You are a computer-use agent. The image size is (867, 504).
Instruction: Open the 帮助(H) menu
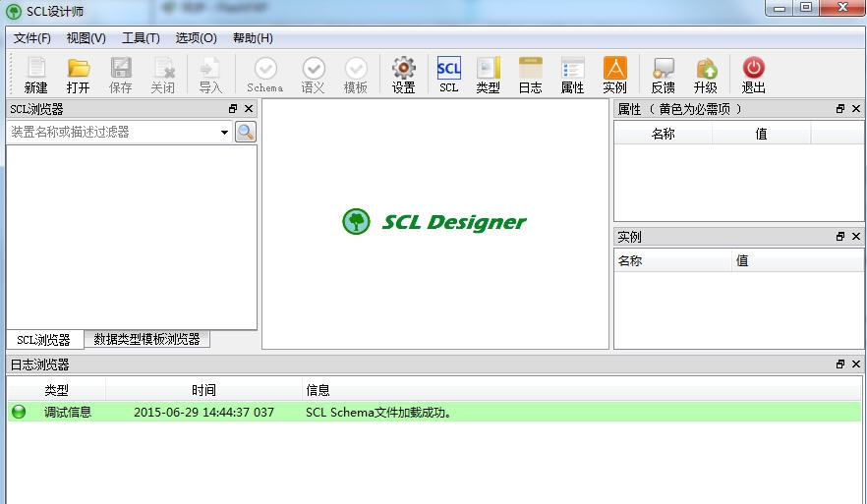(x=253, y=38)
